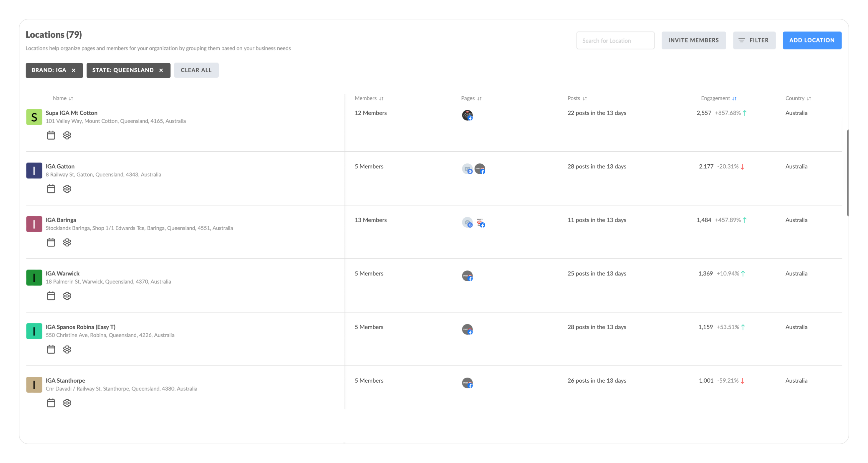Click settings gear for IGA Warwick
The height and width of the screenshot is (463, 868).
(67, 296)
